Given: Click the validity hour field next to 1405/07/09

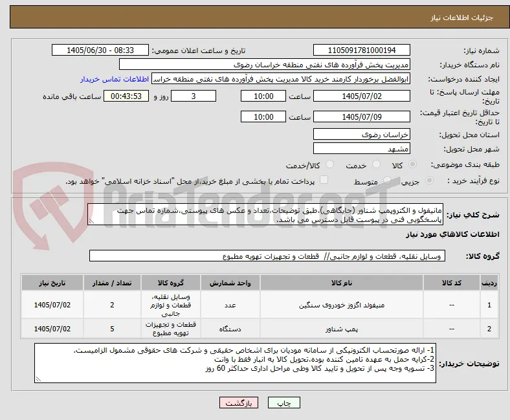Looking at the screenshot, I should (x=263, y=116).
